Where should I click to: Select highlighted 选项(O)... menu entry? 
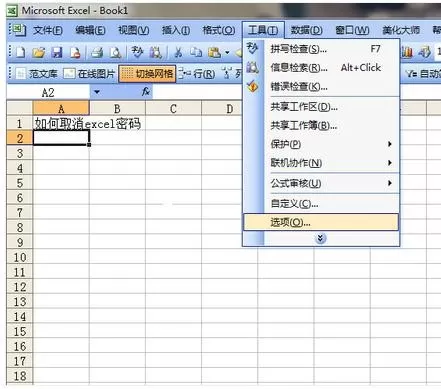click(x=321, y=222)
